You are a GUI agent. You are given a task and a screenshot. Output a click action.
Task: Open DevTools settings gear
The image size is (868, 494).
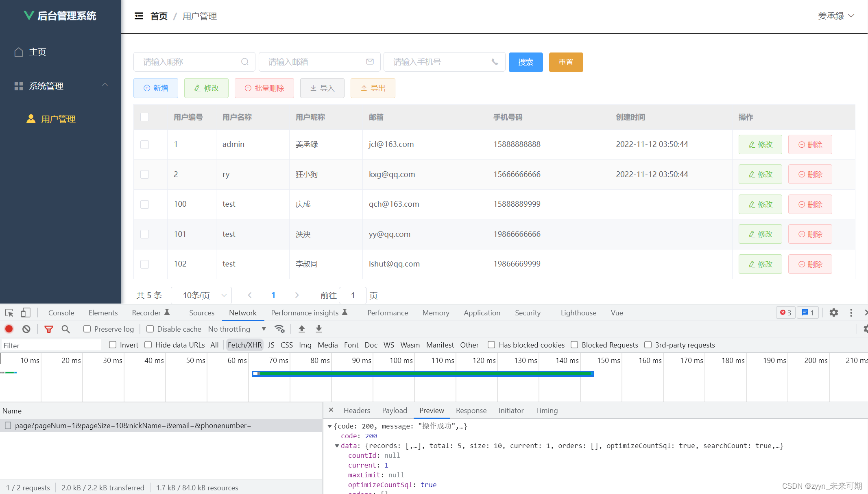click(x=833, y=313)
